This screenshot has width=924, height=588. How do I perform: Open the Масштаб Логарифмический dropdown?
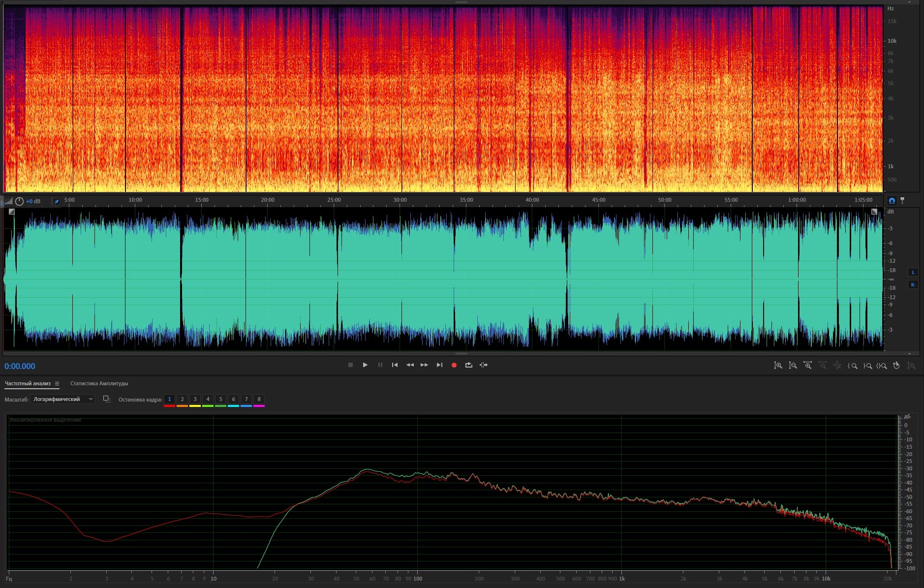click(x=62, y=399)
